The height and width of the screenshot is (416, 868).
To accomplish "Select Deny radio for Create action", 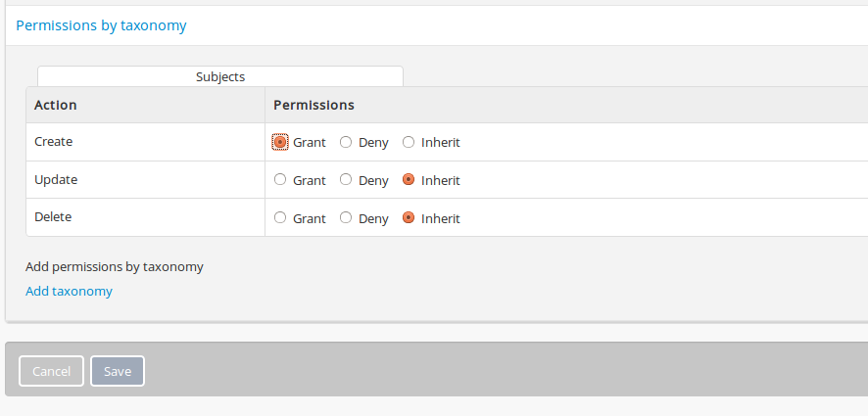I will (346, 142).
